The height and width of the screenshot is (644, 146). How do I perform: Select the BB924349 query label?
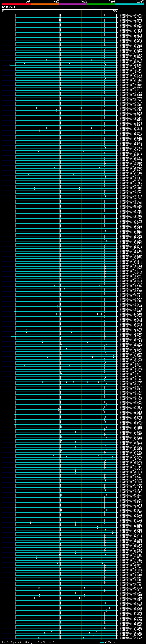[x=8, y=8]
